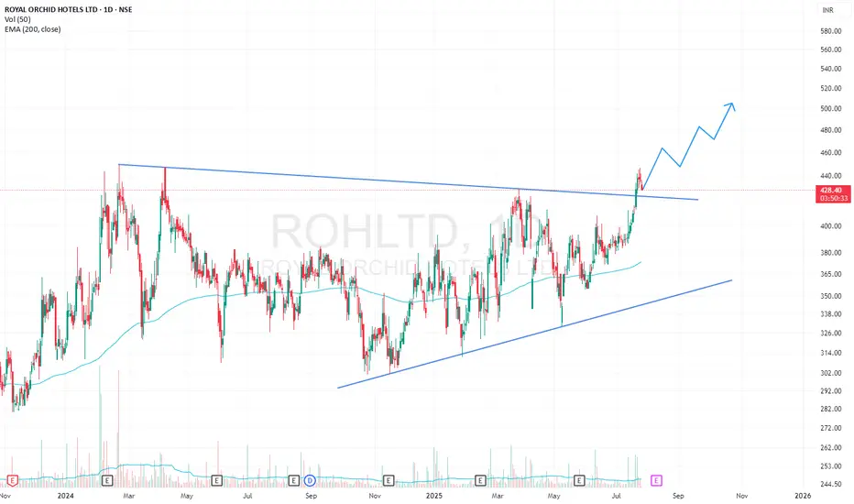Click the 244.50 price axis label

(831, 484)
